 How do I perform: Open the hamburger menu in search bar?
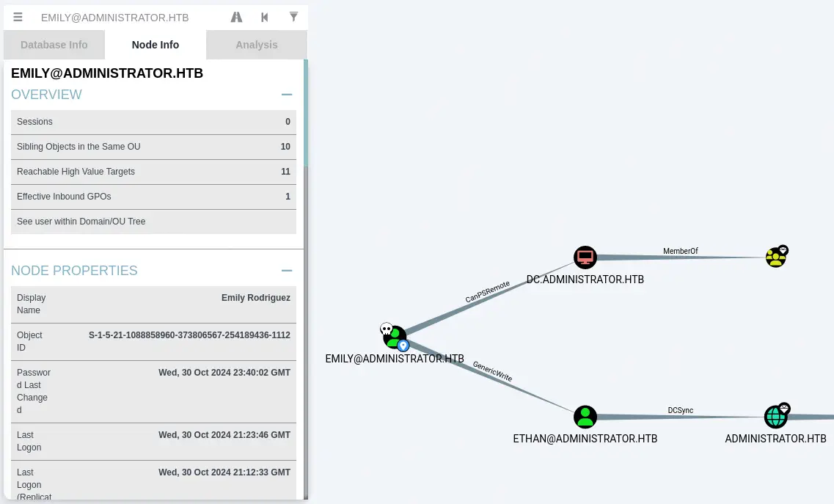(18, 17)
